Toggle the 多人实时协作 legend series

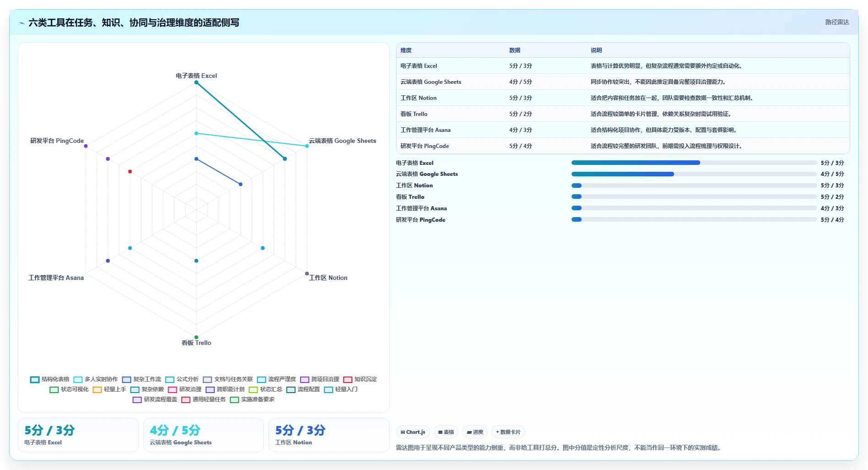tap(95, 379)
